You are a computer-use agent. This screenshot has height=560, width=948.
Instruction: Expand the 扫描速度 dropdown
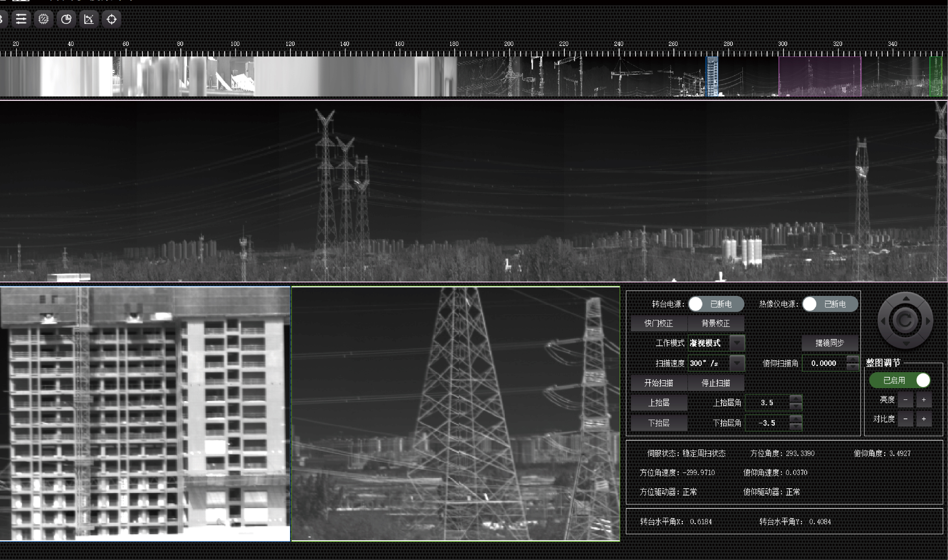pyautogui.click(x=737, y=363)
